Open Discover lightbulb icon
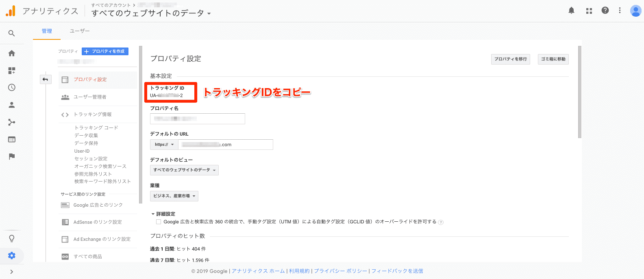 click(x=12, y=238)
